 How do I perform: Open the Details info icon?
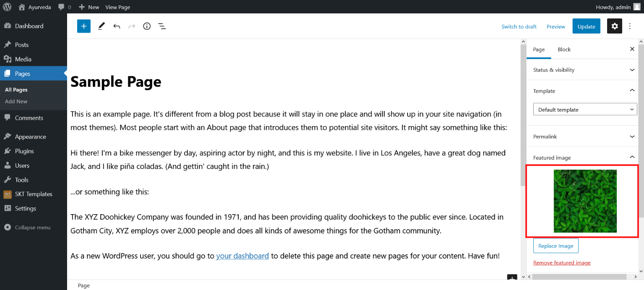[147, 26]
